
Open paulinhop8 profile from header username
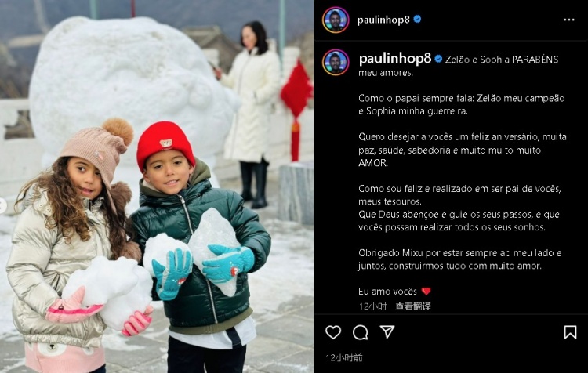click(383, 20)
